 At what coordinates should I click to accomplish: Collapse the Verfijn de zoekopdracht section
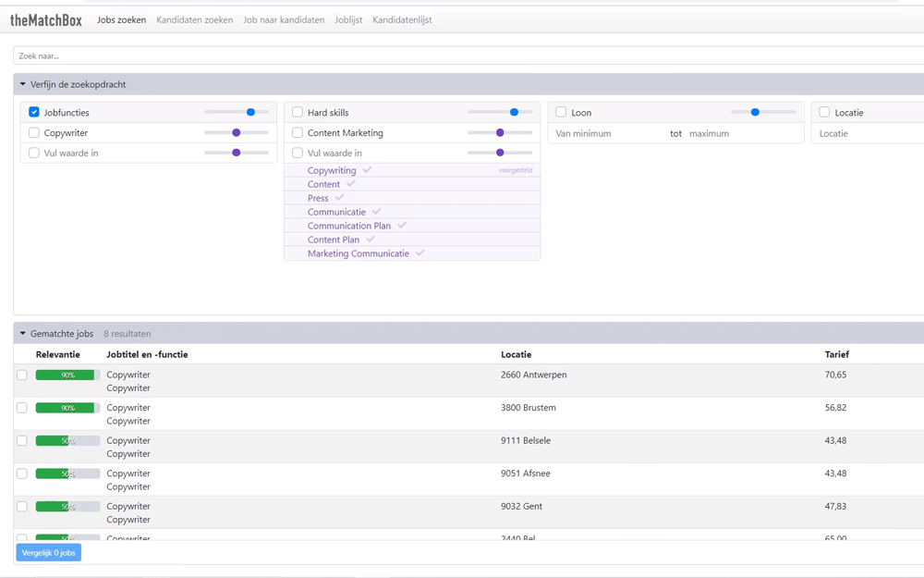22,82
